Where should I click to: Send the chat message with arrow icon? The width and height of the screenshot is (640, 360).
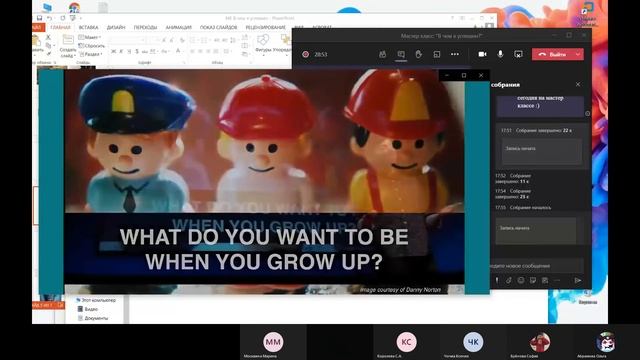click(x=578, y=280)
